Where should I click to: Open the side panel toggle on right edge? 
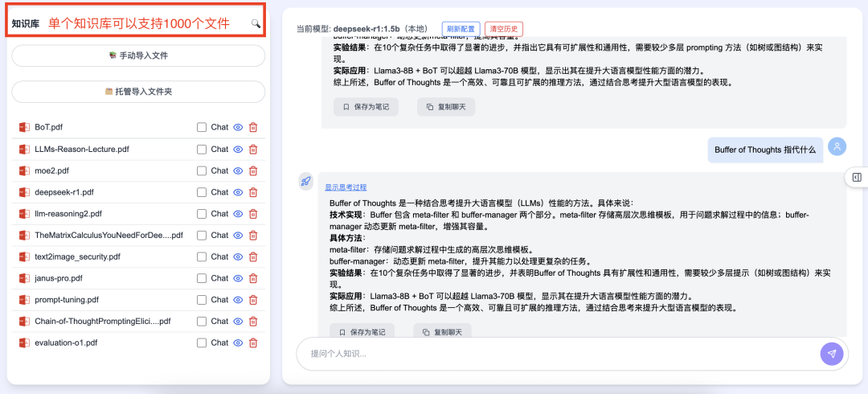click(x=857, y=177)
